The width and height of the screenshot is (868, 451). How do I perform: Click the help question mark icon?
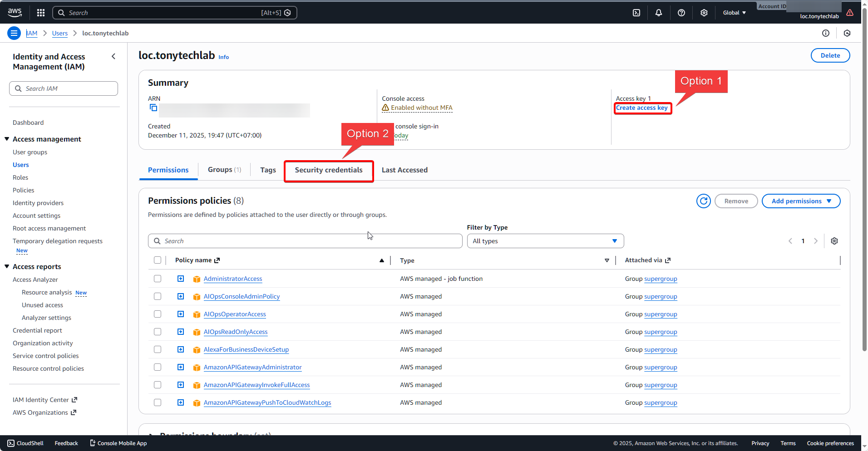point(681,13)
